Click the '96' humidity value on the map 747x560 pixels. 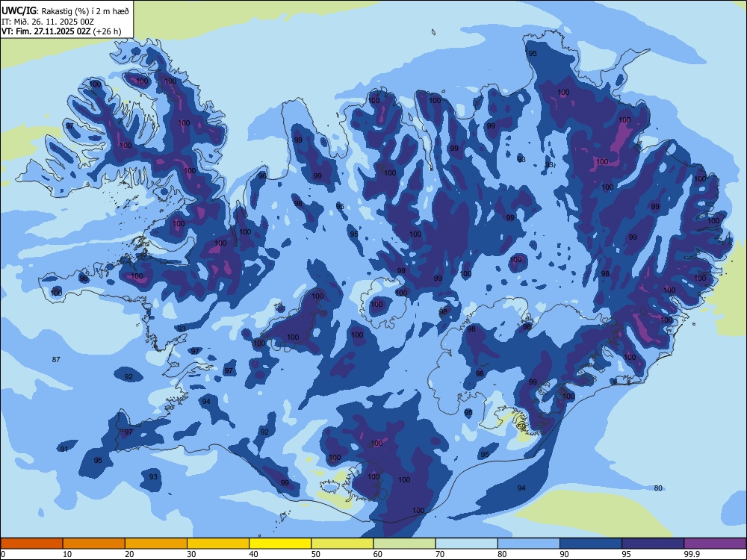pyautogui.click(x=262, y=175)
